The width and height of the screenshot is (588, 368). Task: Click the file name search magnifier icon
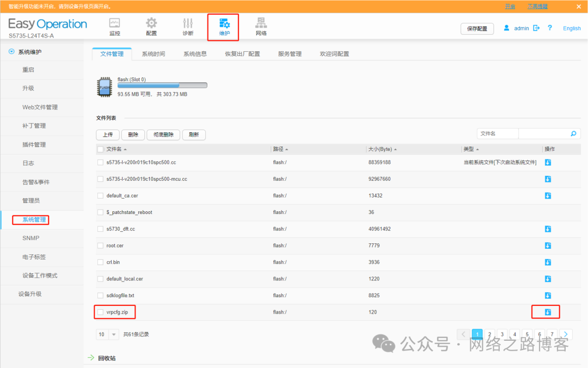click(x=573, y=133)
